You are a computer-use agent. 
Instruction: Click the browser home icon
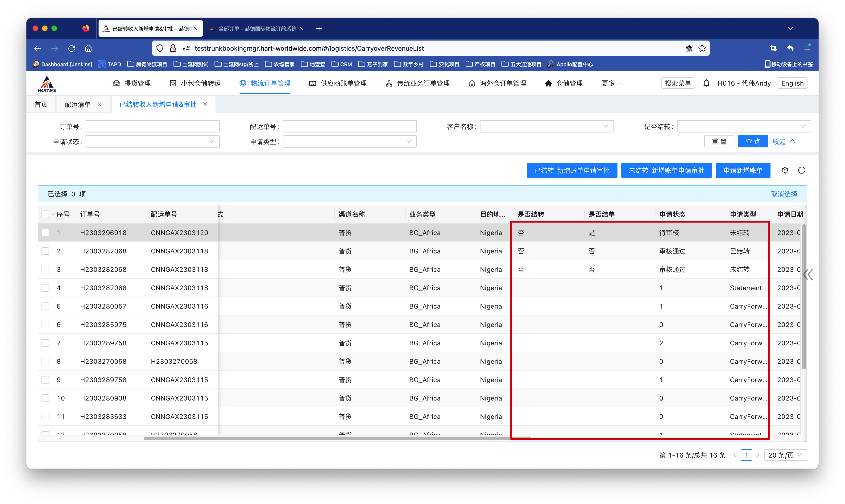[x=88, y=48]
